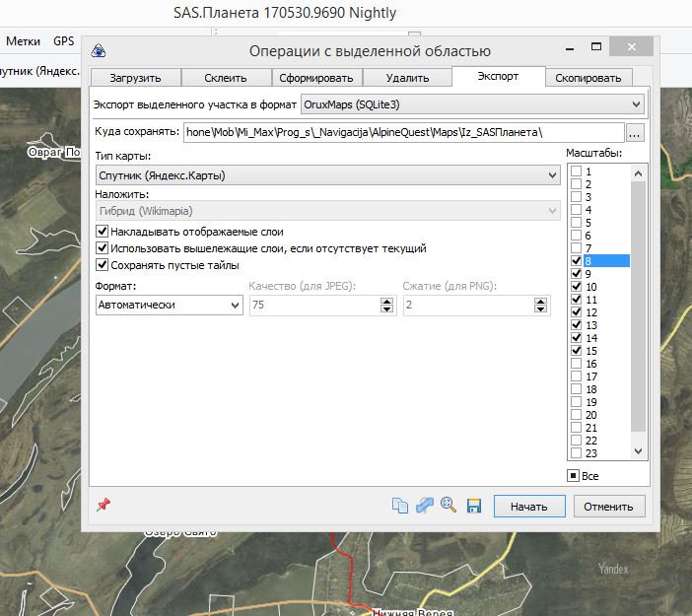Click the copy pages icon beside Начать
This screenshot has width=692, height=616.
pyautogui.click(x=399, y=506)
